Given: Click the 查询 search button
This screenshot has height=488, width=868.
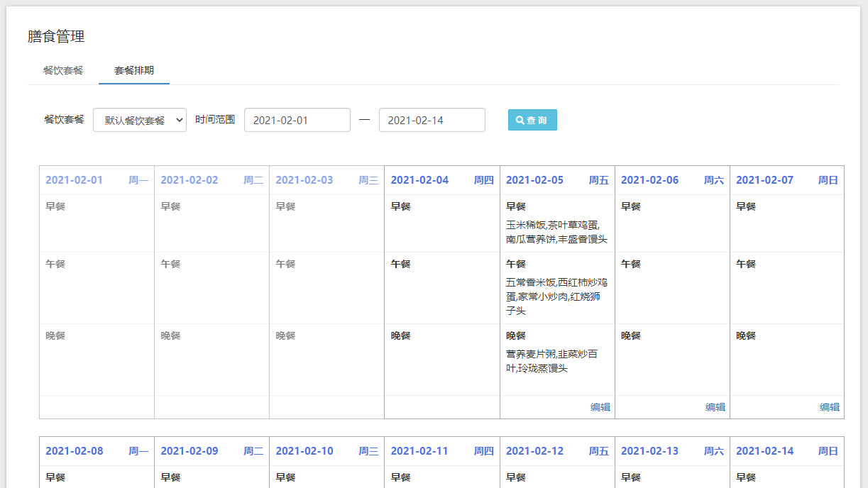Looking at the screenshot, I should click(532, 120).
